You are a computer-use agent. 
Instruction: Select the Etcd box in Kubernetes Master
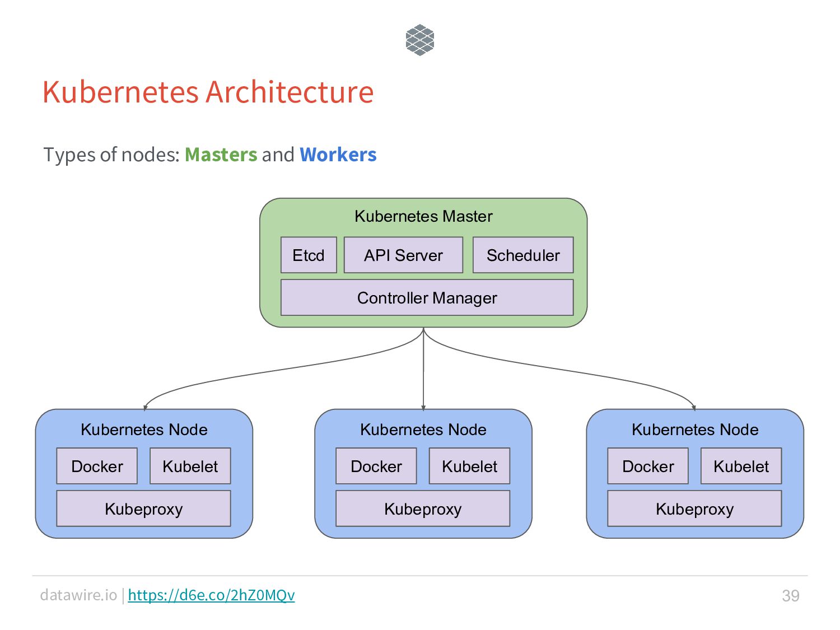coord(309,255)
